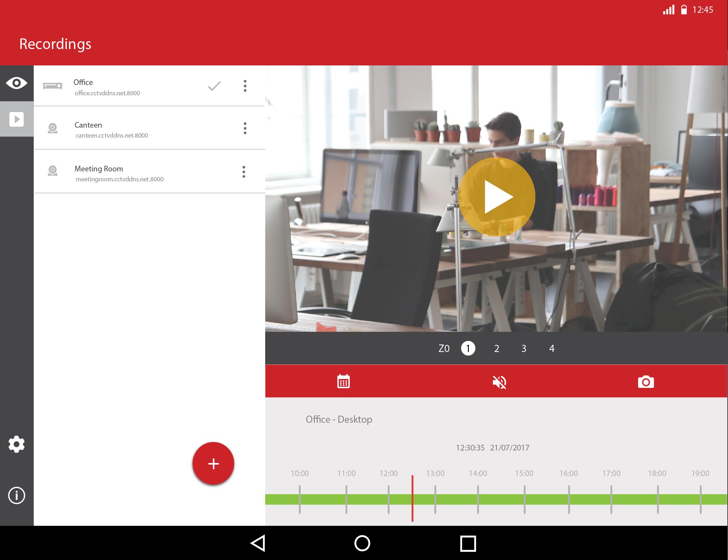Toggle the Office selected checkmark
Screen dimensions: 728x560
tap(214, 86)
